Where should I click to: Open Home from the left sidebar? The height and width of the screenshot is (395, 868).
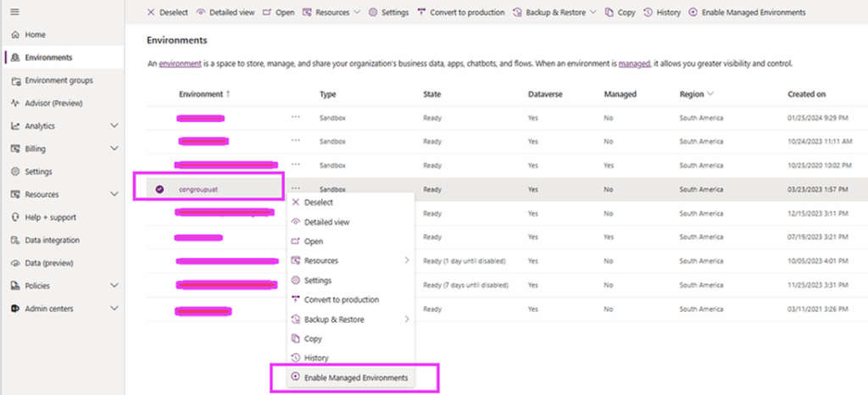tap(35, 35)
